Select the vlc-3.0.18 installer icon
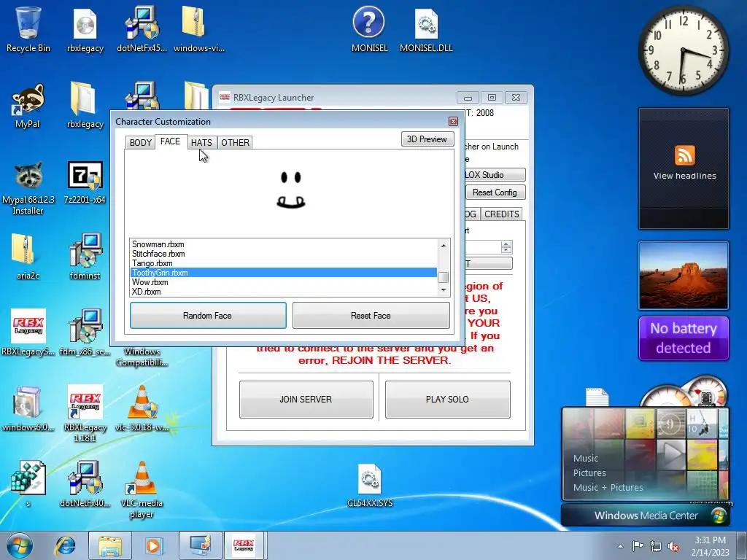747x560 pixels. 142,408
